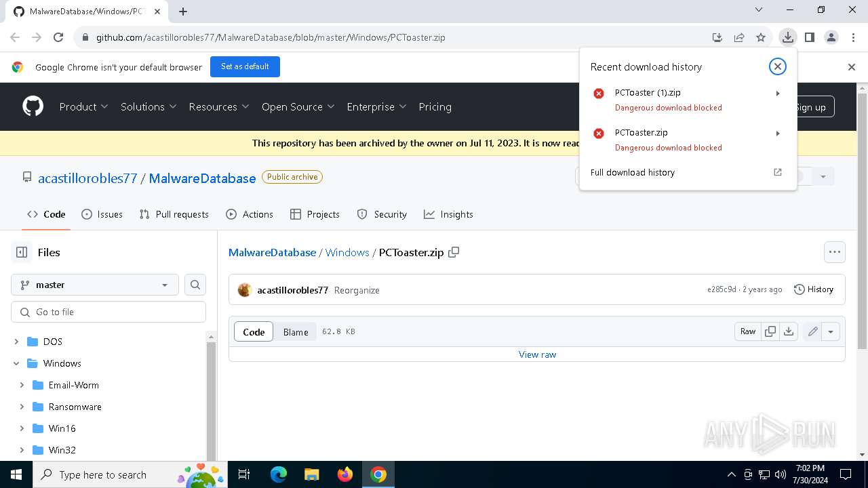Expand PCToaster (1).zip download options arrow
Viewport: 868px width, 488px height.
778,94
